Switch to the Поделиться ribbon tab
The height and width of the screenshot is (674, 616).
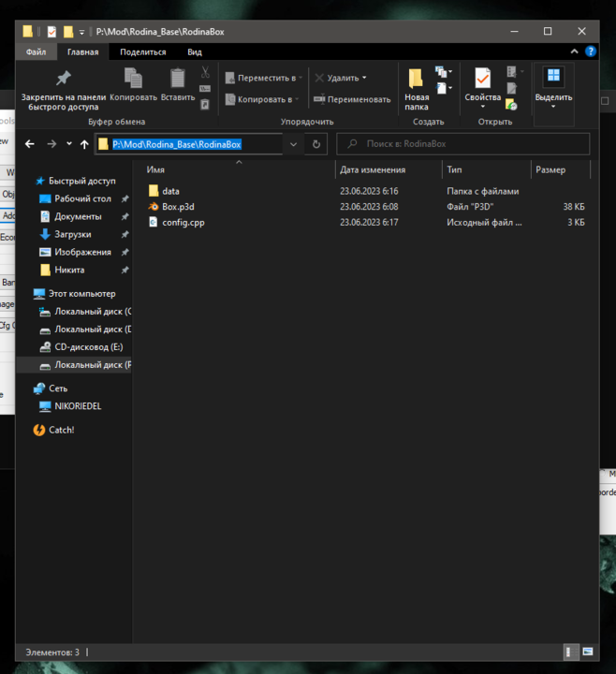click(143, 52)
